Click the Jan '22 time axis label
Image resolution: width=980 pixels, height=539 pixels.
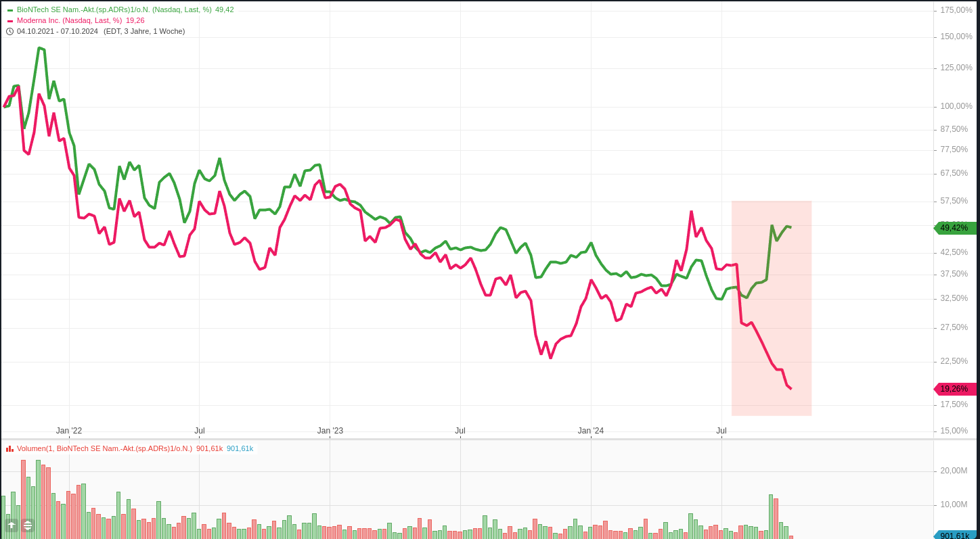[69, 431]
